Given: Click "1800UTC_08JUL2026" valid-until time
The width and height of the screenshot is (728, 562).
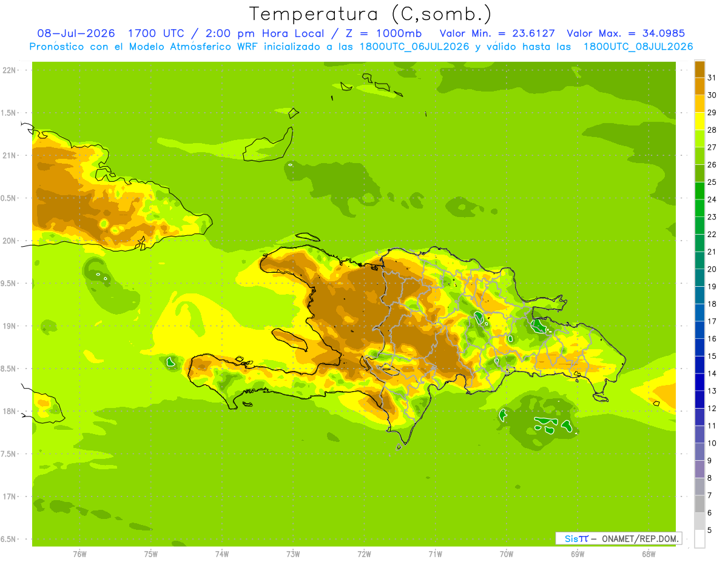Looking at the screenshot, I should pyautogui.click(x=638, y=47).
